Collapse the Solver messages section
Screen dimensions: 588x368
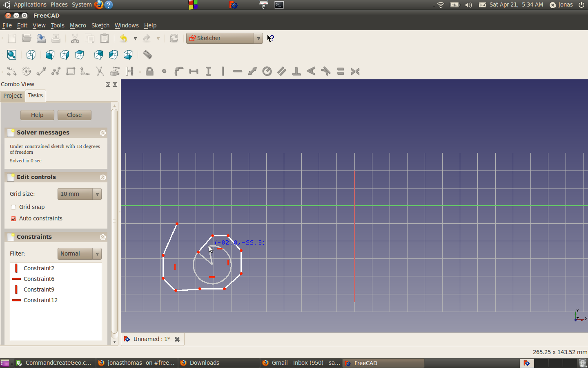click(103, 133)
